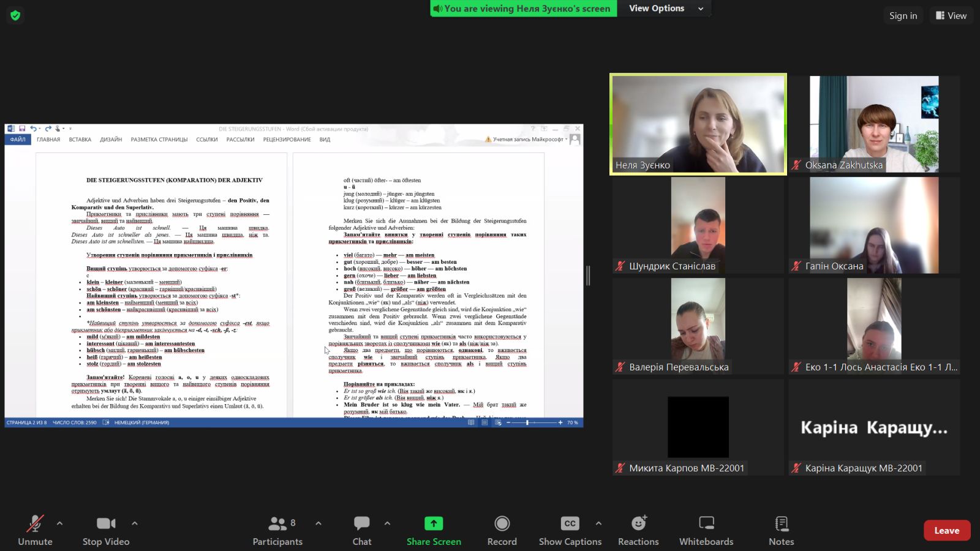Screen dimensions: 980x551
Task: Click the Word web layout view icon
Action: click(x=498, y=422)
